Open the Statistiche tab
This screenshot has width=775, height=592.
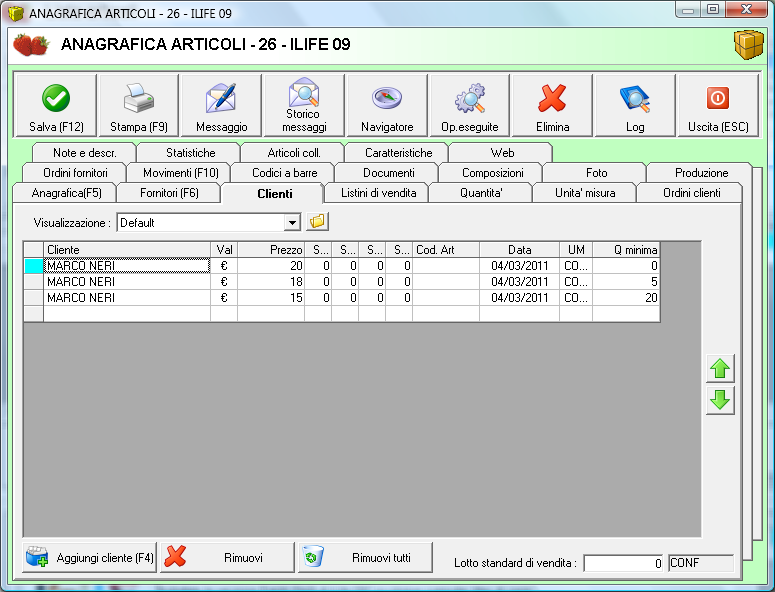[190, 153]
